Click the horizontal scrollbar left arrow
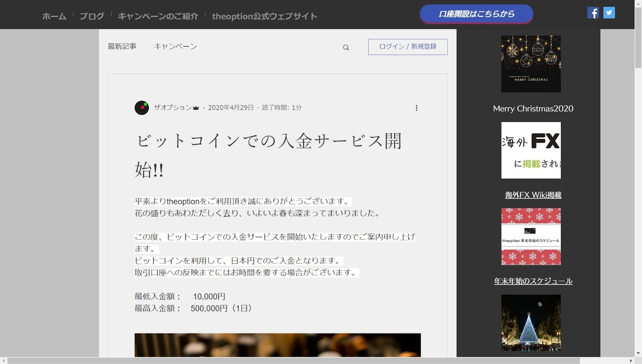The image size is (642, 364). [x=4, y=361]
